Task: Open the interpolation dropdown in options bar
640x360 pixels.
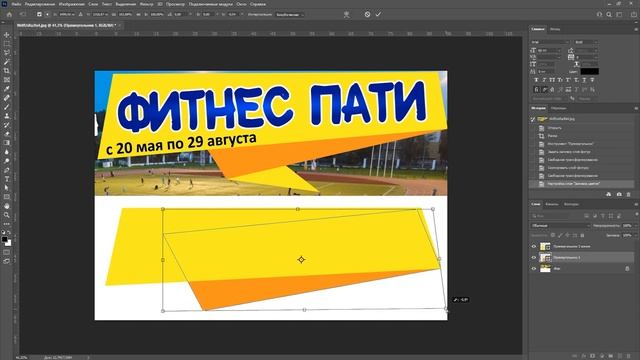Action: pyautogui.click(x=290, y=15)
